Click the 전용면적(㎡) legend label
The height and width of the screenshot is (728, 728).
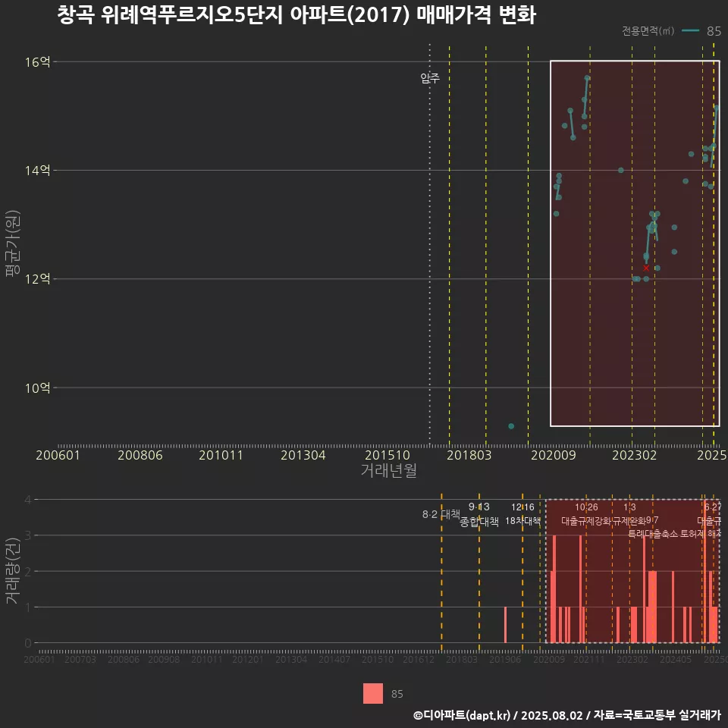(648, 30)
